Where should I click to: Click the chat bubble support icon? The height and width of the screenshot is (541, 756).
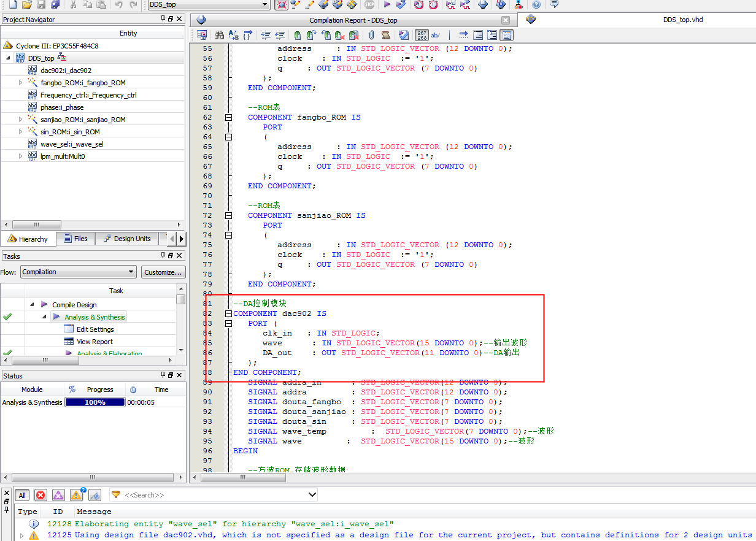555,4
